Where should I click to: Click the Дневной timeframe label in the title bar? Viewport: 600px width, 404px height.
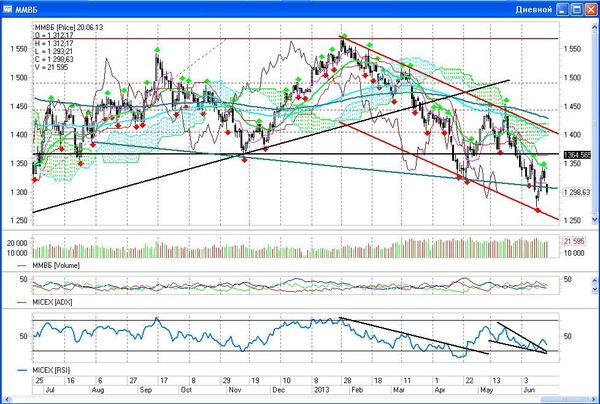coord(533,10)
